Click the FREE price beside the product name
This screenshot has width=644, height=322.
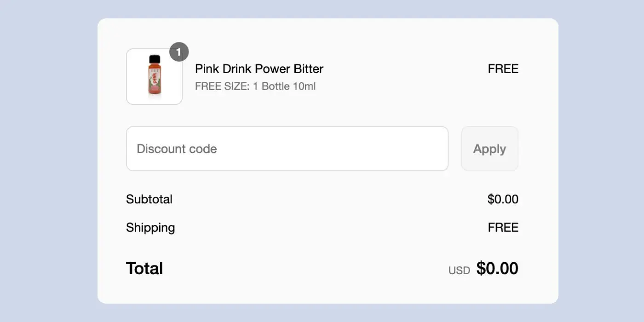click(x=503, y=69)
